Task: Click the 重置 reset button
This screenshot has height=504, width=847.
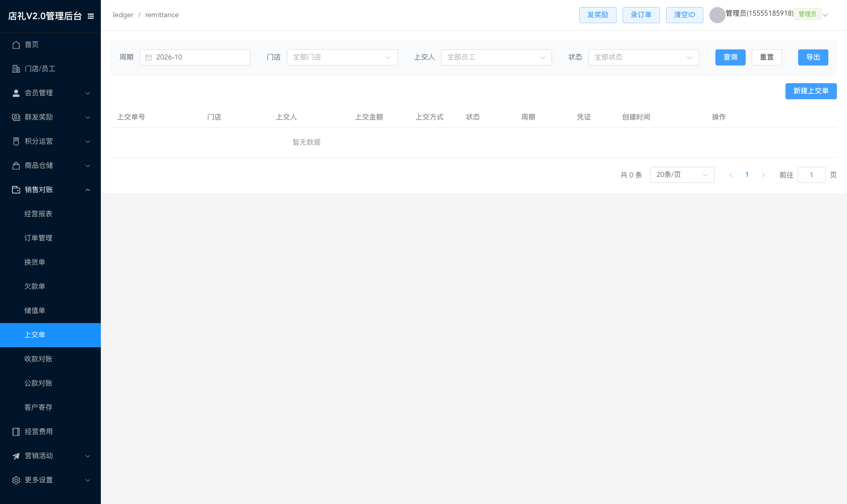Action: click(x=767, y=57)
